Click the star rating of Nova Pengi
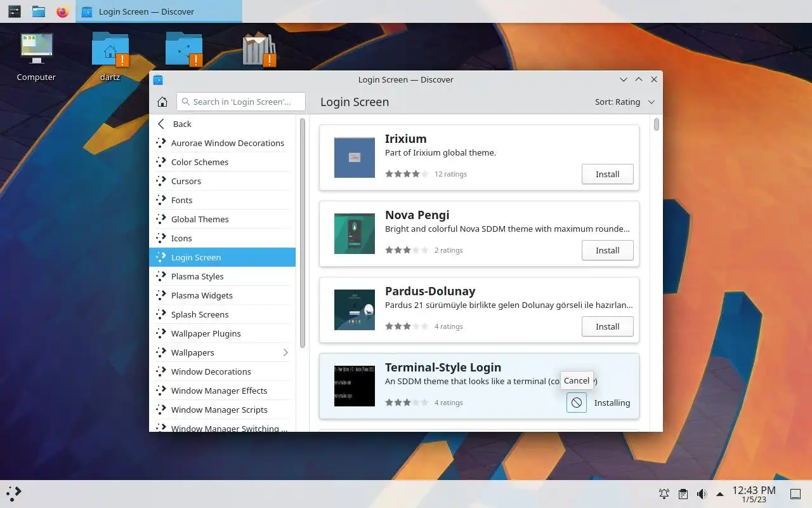This screenshot has height=508, width=812. pos(407,250)
